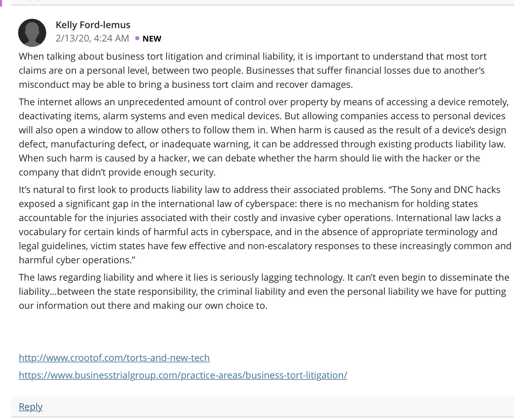Click the purple unread marker at top-left
The image size is (527, 420).
pyautogui.click(x=1, y=3)
